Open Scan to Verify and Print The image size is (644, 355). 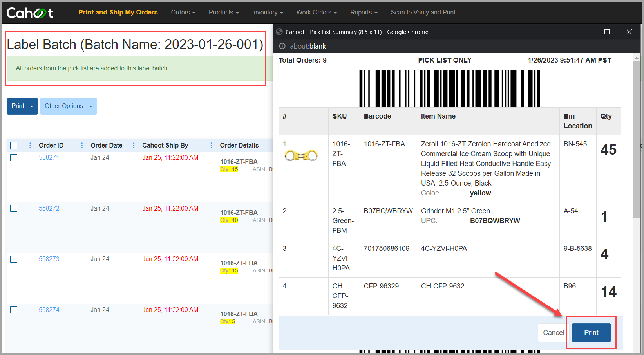pos(423,13)
